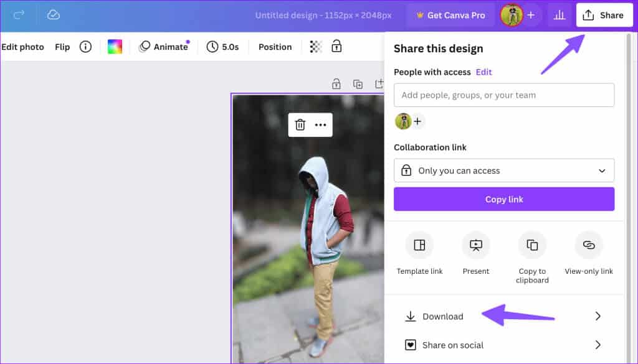This screenshot has height=364, width=638.
Task: Select the Flip option
Action: [x=62, y=47]
